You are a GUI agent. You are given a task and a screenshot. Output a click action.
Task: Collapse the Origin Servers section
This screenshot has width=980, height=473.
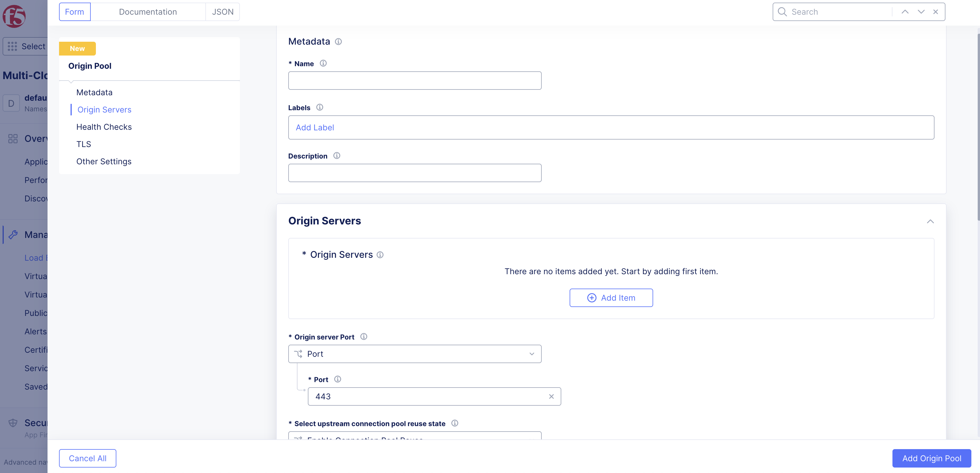(x=930, y=221)
